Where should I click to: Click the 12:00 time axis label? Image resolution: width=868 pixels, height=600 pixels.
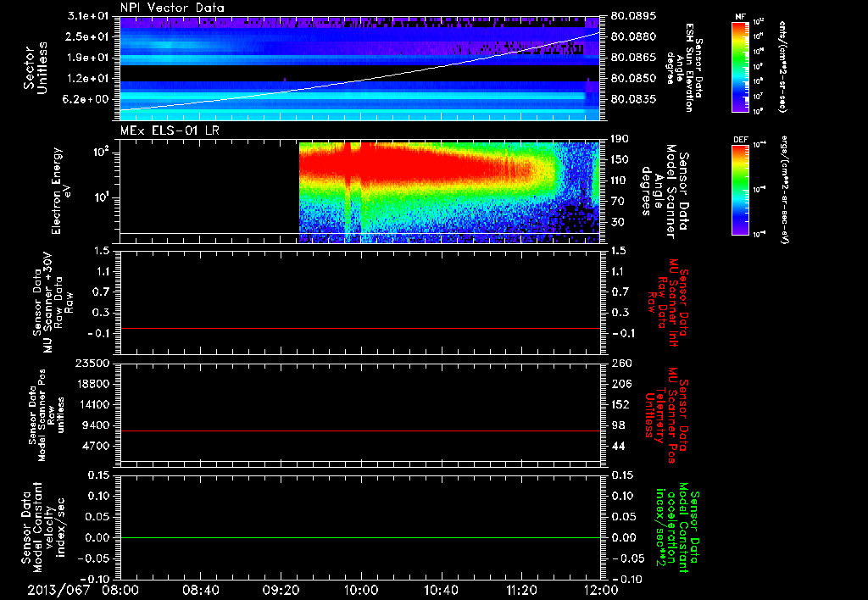point(601,590)
